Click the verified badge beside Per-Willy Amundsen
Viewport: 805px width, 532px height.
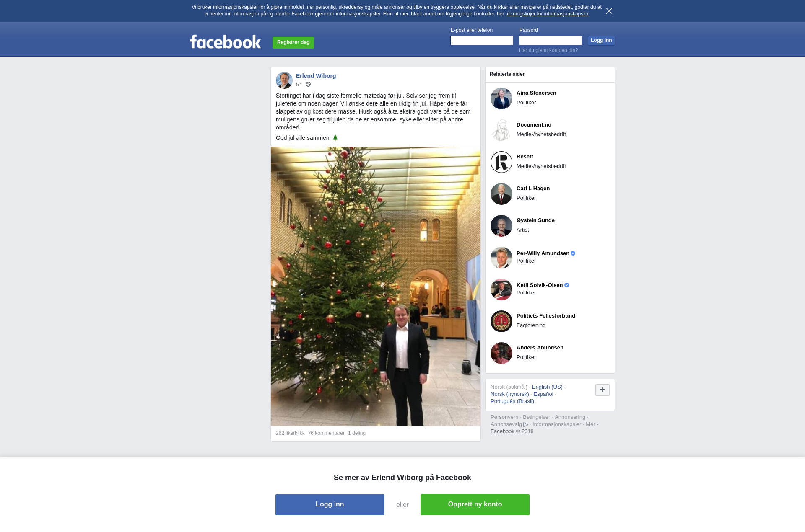point(573,253)
